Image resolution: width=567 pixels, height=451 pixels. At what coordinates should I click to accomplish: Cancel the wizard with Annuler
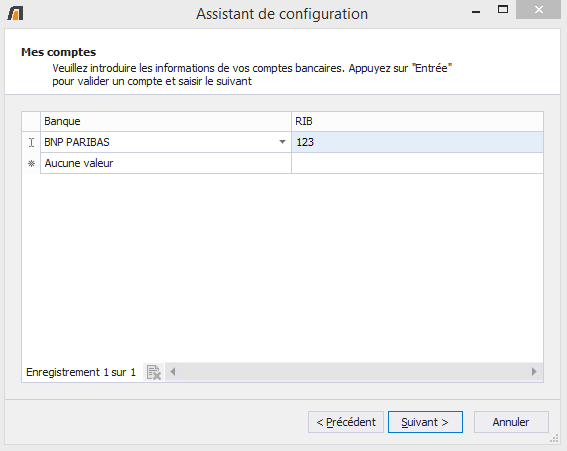(x=511, y=422)
